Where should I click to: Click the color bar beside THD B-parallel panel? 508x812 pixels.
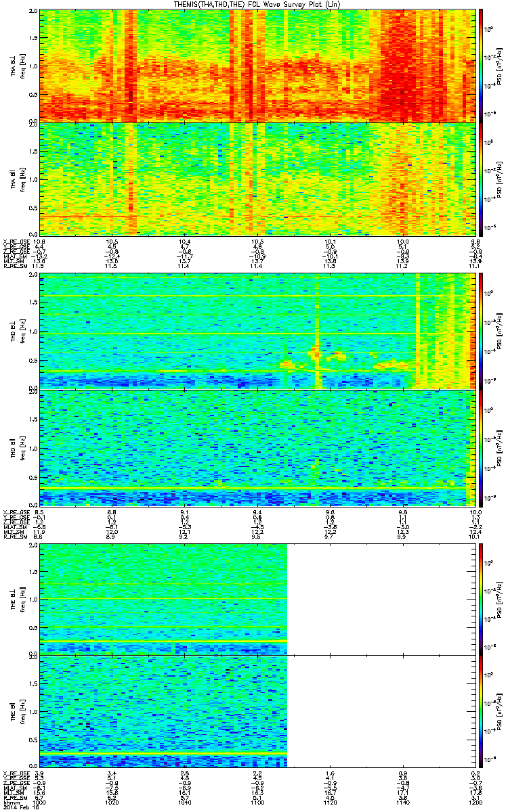[482, 447]
